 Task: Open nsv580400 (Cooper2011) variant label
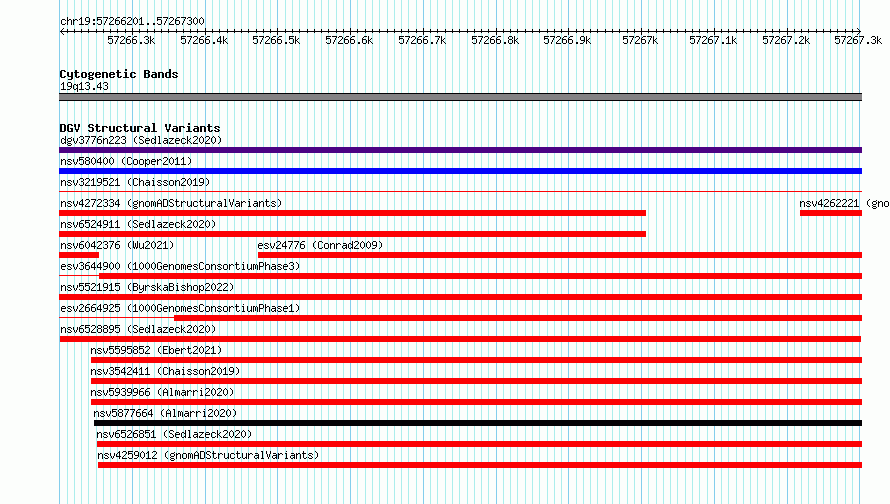coord(126,161)
